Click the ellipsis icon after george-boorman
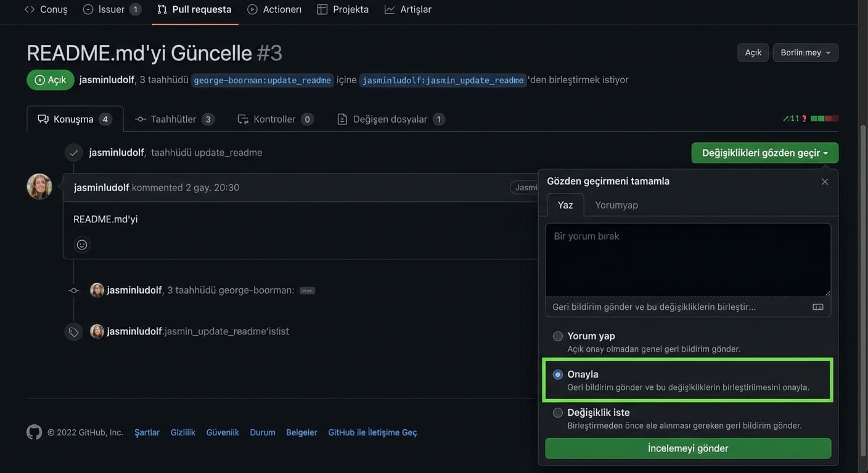Screen dimensions: 868x473 pyautogui.click(x=307, y=291)
